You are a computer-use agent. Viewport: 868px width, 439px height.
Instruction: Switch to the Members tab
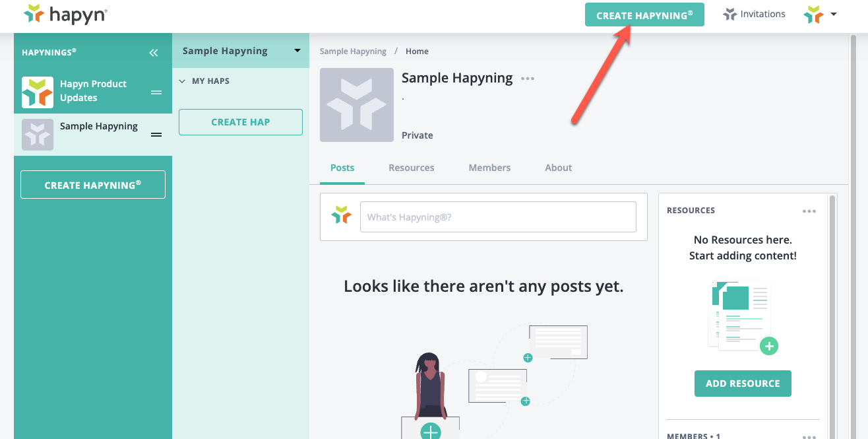(x=489, y=168)
